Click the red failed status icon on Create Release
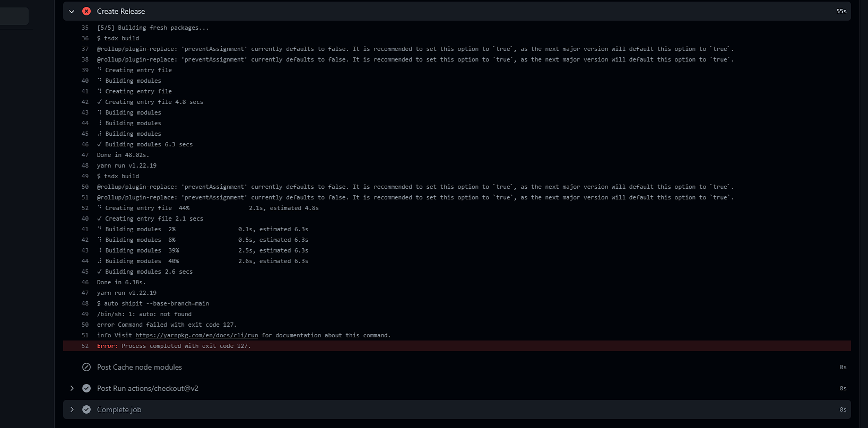This screenshot has width=868, height=428. (86, 11)
